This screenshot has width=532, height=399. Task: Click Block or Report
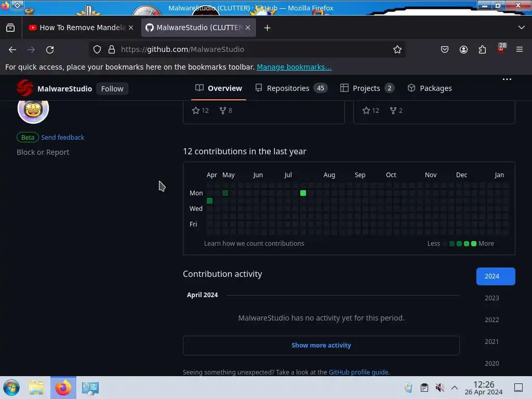click(x=43, y=152)
